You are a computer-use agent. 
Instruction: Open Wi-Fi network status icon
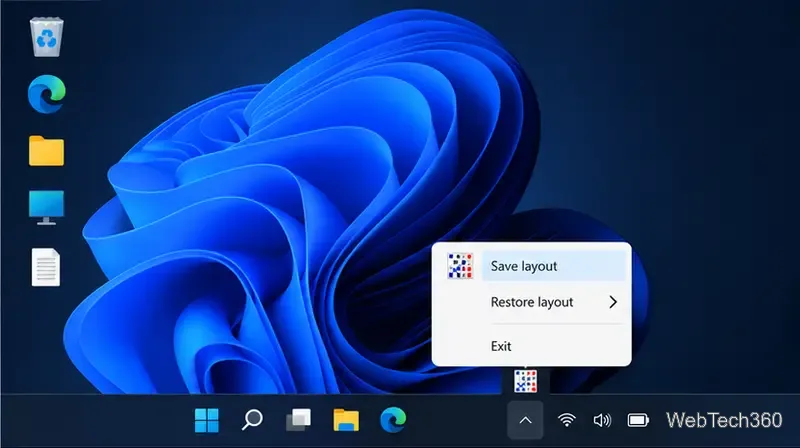click(x=567, y=420)
